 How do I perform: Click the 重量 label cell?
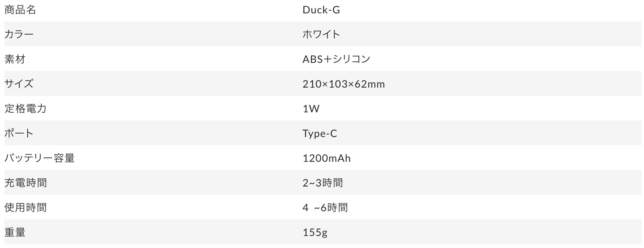15,232
